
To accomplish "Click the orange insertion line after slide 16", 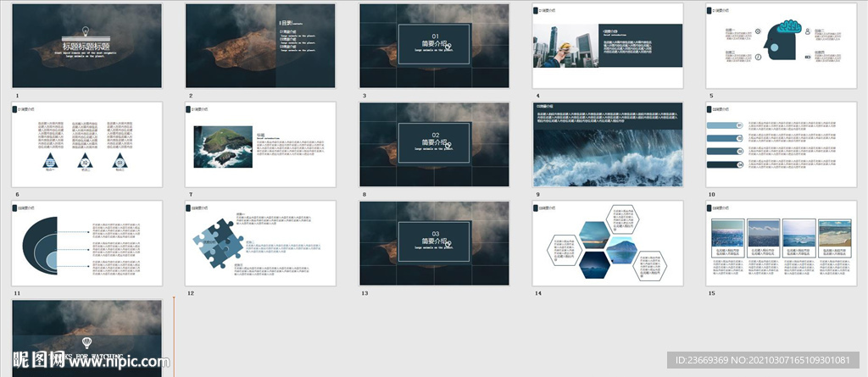I will [x=173, y=336].
